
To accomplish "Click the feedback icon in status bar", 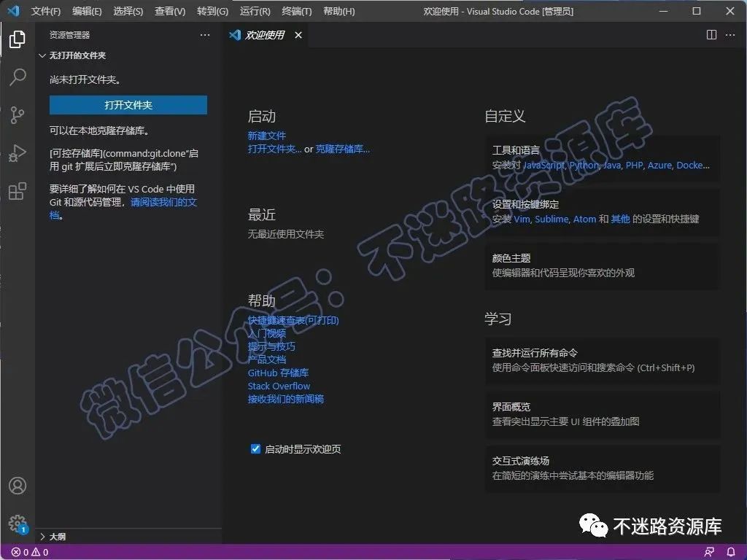I will (x=709, y=552).
